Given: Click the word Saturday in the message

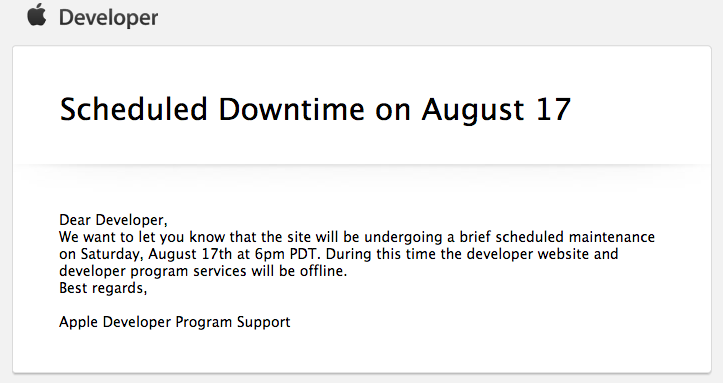Looking at the screenshot, I should click(x=110, y=254).
